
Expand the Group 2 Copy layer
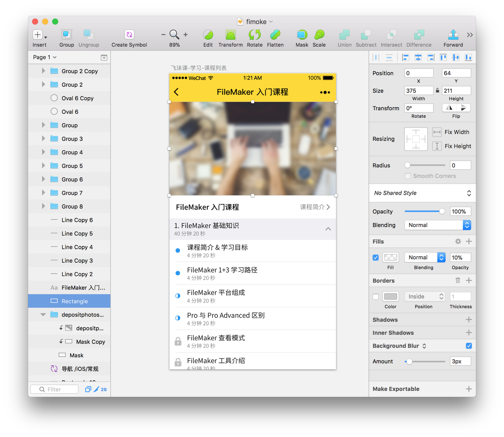click(43, 71)
